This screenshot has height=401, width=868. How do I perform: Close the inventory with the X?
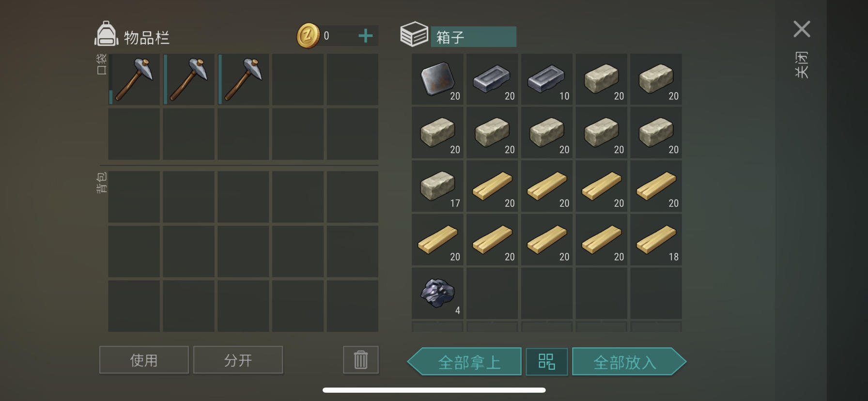[x=802, y=29]
